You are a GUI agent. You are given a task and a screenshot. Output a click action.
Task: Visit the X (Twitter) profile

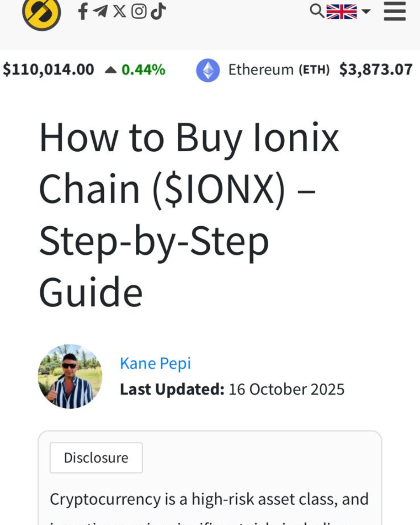pos(119,11)
